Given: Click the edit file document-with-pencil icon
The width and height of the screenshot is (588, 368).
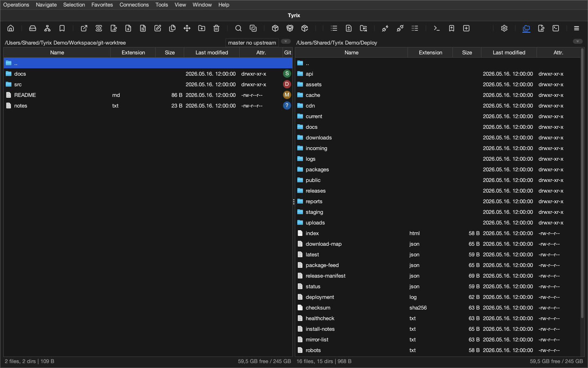Looking at the screenshot, I should [x=114, y=28].
